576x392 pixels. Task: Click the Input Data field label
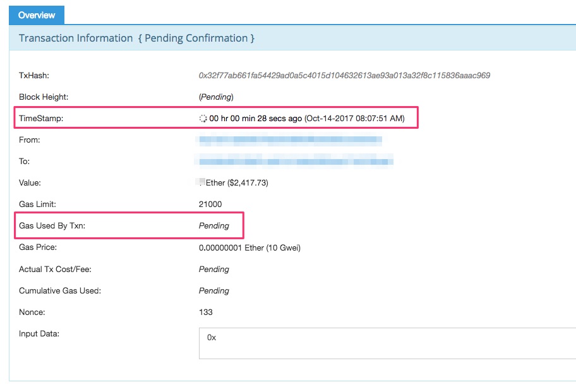(x=39, y=333)
